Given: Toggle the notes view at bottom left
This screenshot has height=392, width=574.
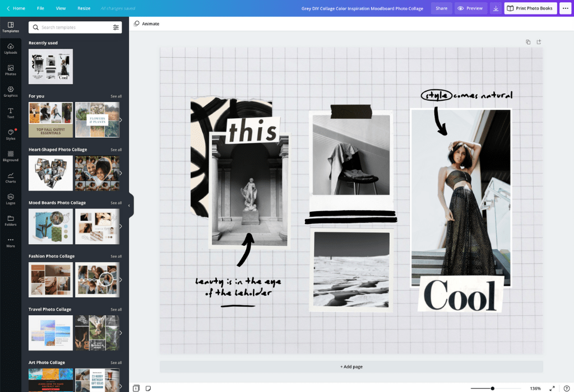Looking at the screenshot, I should (x=148, y=388).
